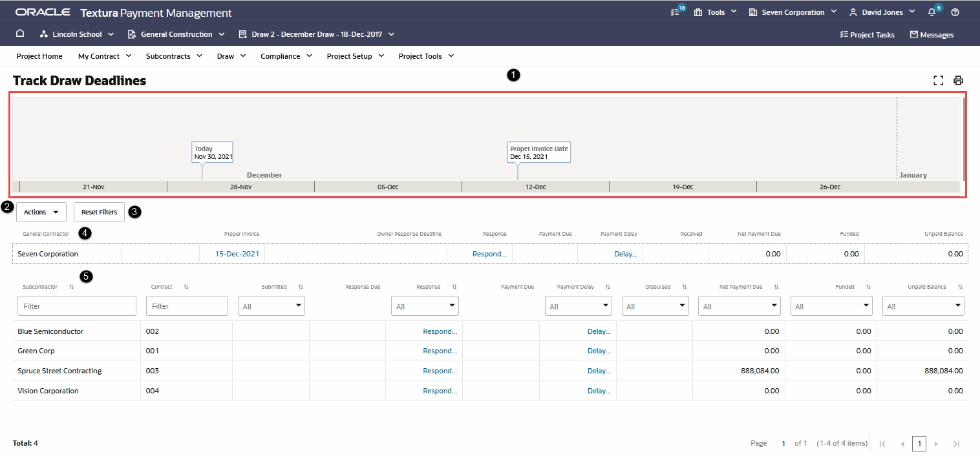The image size is (980, 456).
Task: Open Project Tools menu
Action: [x=426, y=56]
